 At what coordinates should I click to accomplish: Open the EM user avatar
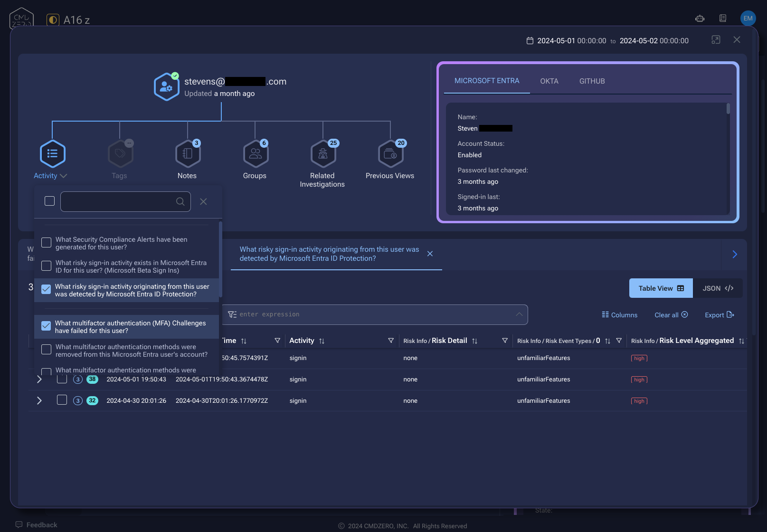point(748,18)
